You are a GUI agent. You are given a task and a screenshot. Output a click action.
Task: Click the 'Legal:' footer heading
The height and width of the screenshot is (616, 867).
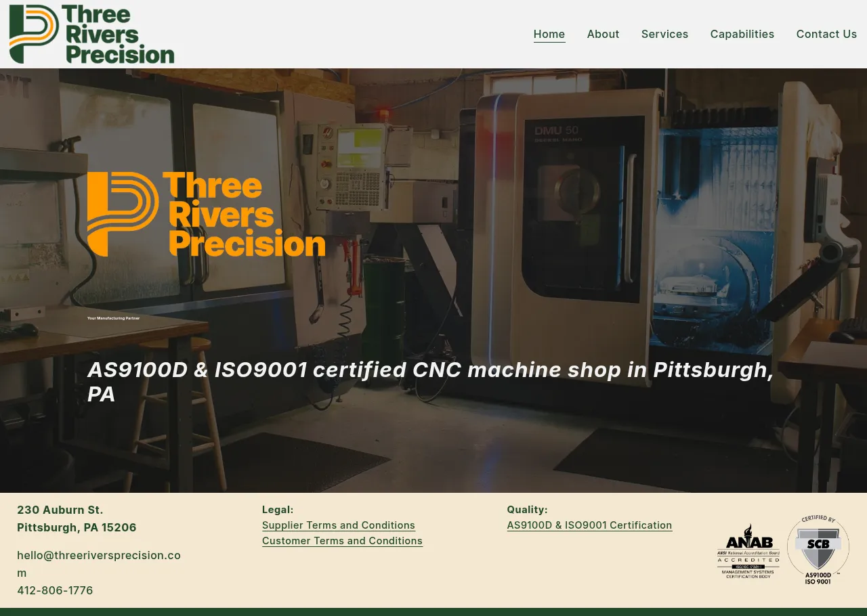point(278,510)
